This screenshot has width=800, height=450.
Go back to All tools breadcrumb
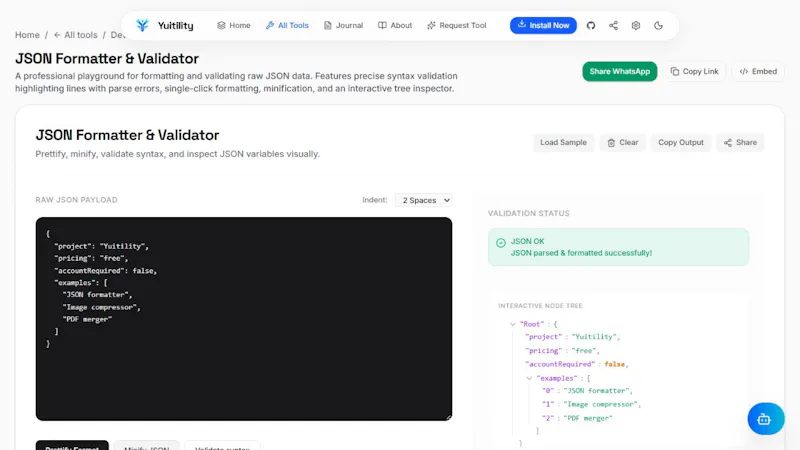76,35
